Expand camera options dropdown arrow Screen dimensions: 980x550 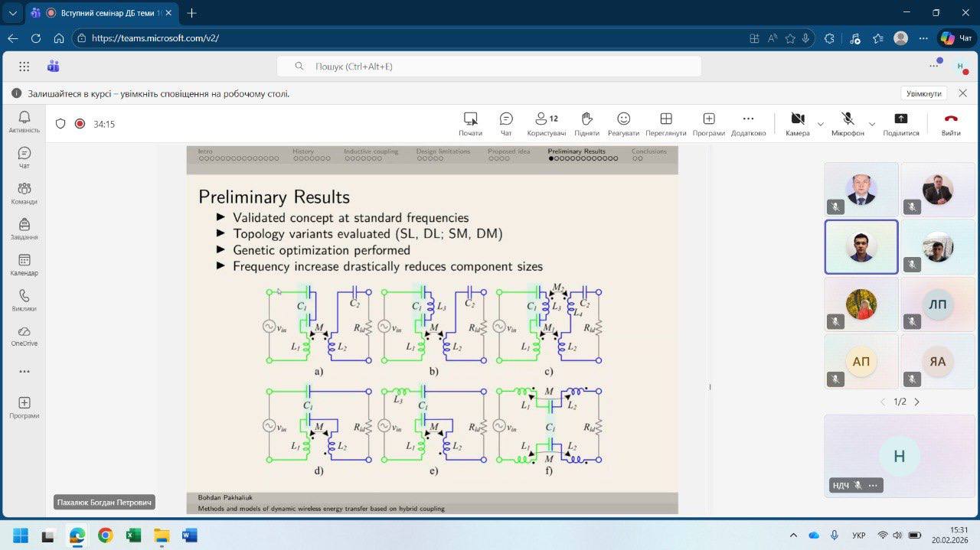821,124
